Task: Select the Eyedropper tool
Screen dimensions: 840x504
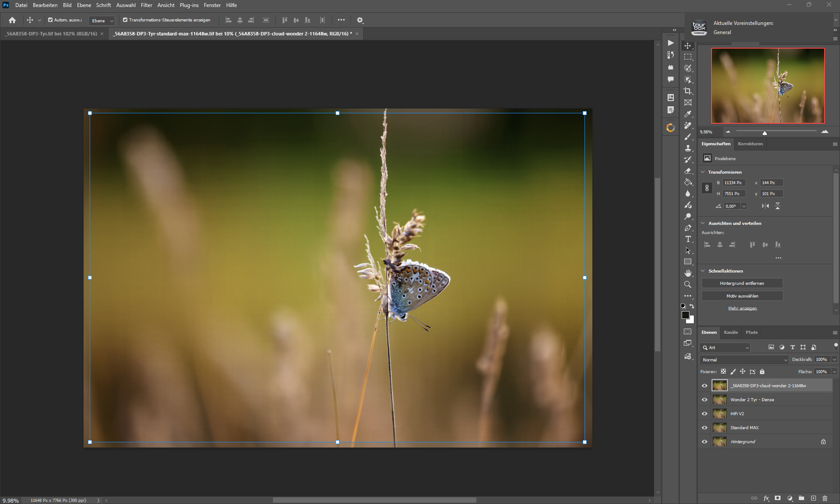Action: 688,114
